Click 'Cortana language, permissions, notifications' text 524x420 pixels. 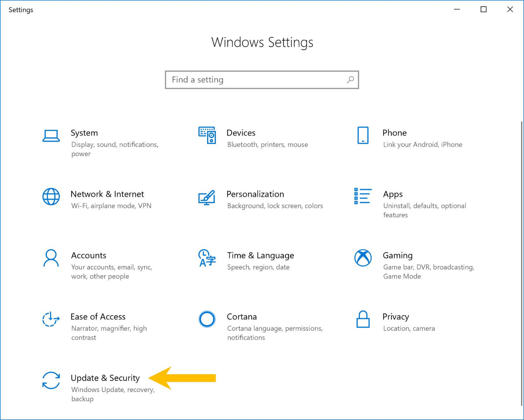pyautogui.click(x=275, y=333)
